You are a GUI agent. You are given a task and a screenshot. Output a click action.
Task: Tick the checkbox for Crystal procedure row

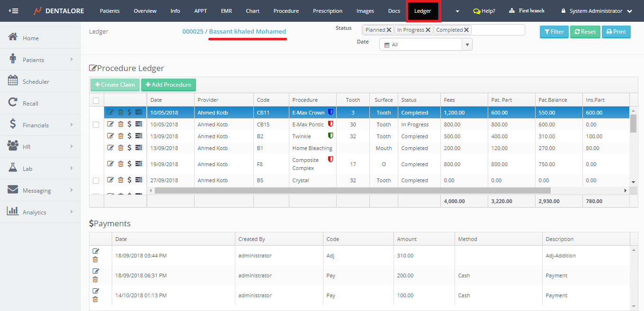pyautogui.click(x=96, y=180)
